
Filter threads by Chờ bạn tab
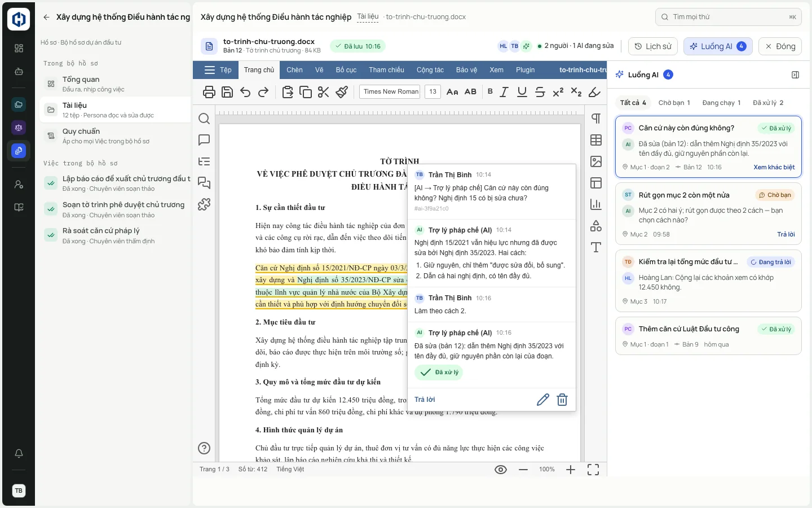(x=674, y=103)
